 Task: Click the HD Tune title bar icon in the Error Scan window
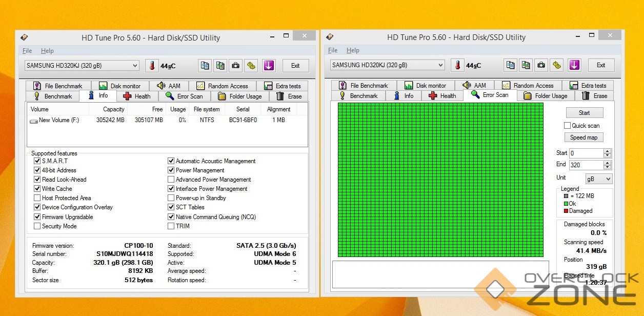click(x=329, y=37)
